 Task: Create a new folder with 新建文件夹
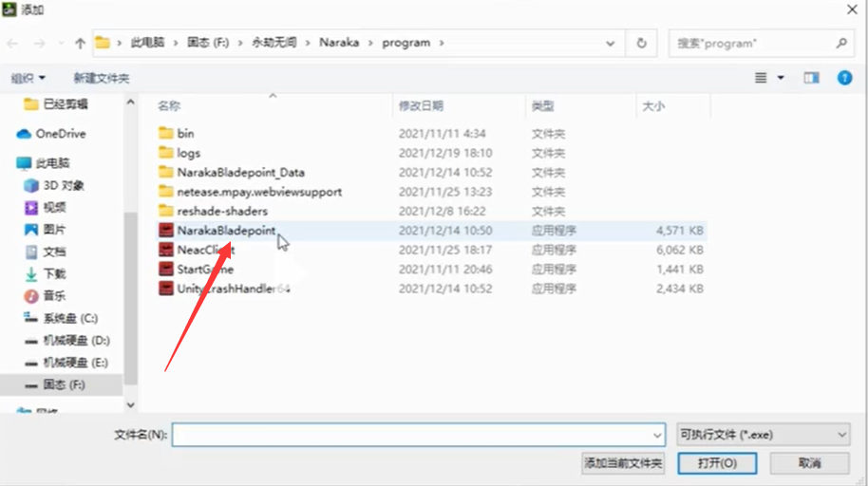102,78
